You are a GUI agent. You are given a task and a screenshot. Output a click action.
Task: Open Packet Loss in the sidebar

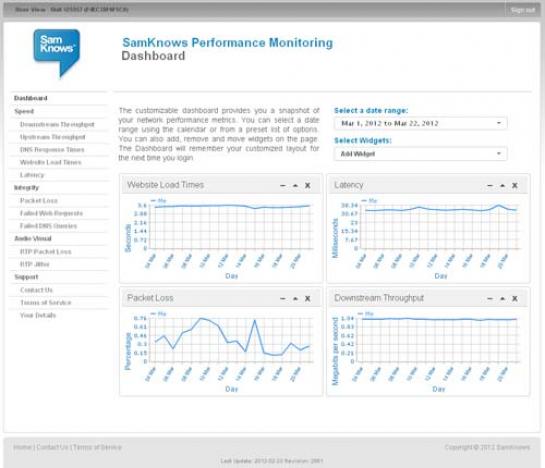coord(39,201)
